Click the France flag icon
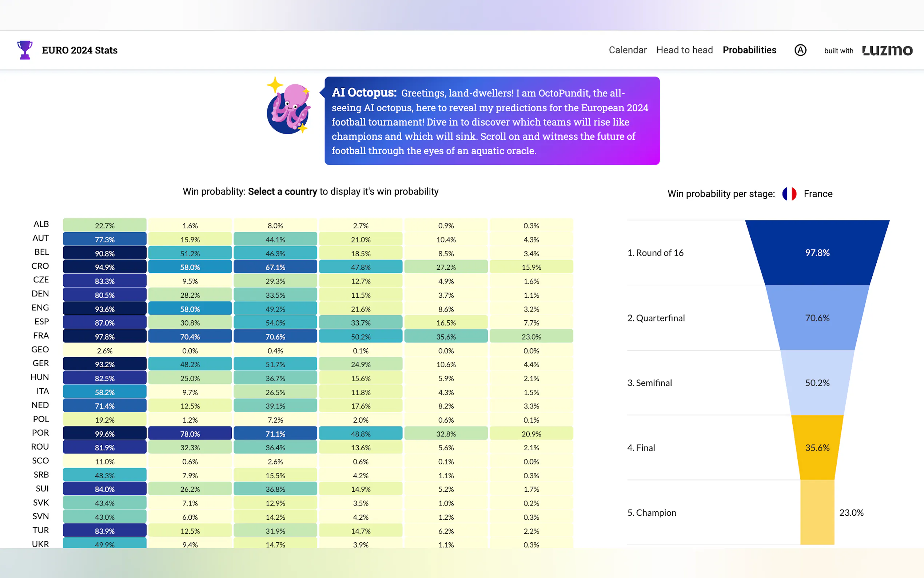Viewport: 924px width, 578px height. tap(789, 194)
